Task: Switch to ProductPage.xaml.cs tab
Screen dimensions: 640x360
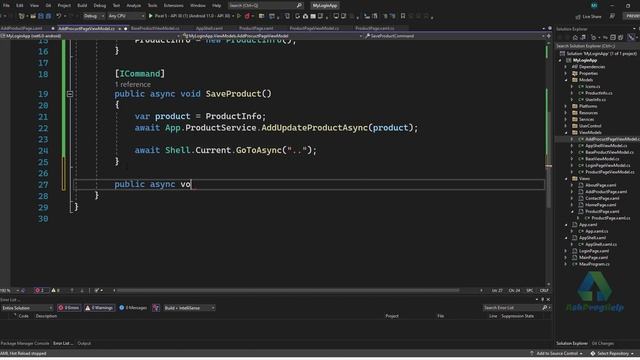Action: click(x=375, y=29)
